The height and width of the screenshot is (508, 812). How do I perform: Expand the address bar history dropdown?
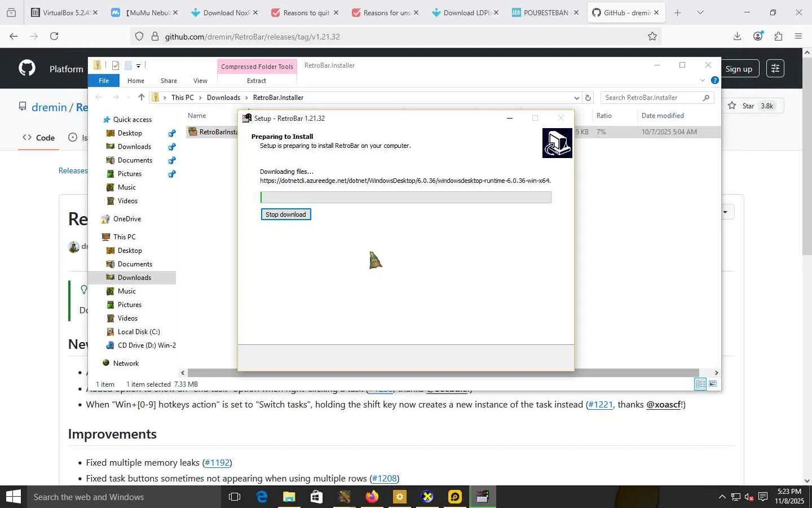tap(576, 98)
